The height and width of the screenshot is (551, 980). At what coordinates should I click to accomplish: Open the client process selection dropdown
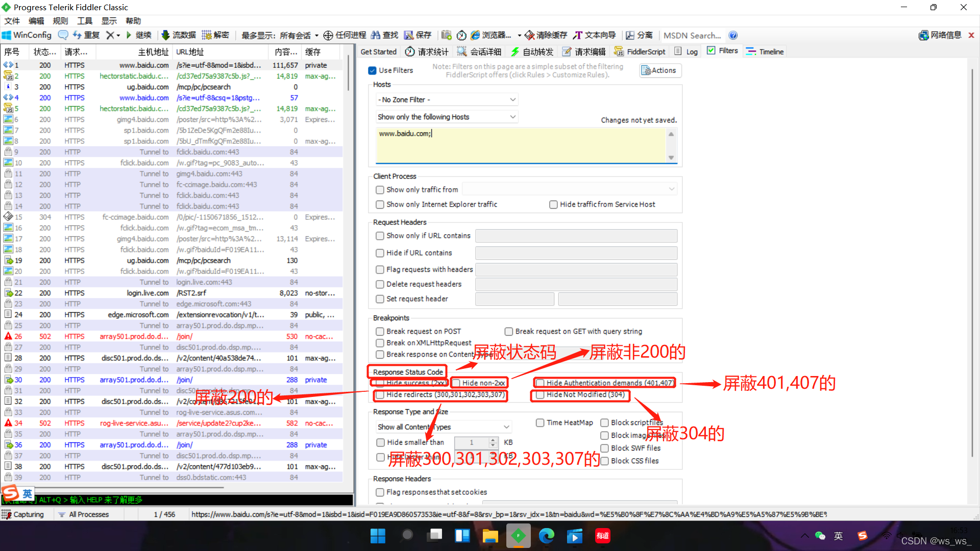click(x=570, y=189)
